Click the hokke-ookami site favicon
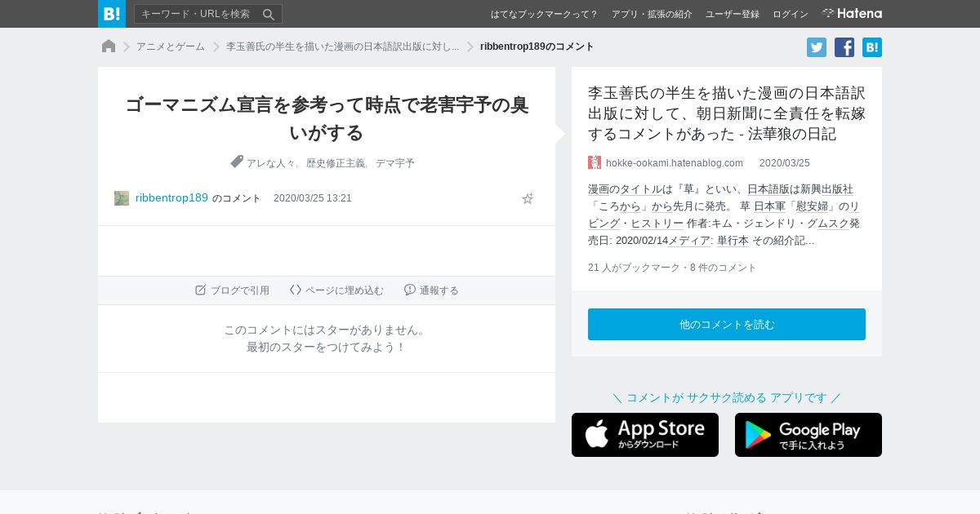Image resolution: width=980 pixels, height=514 pixels. click(595, 162)
